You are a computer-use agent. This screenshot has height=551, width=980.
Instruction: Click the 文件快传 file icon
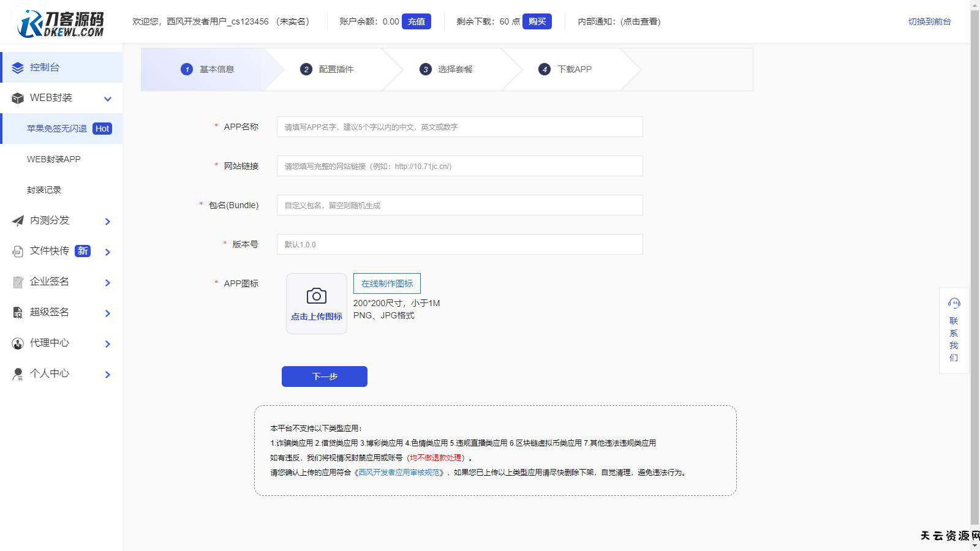pos(18,252)
